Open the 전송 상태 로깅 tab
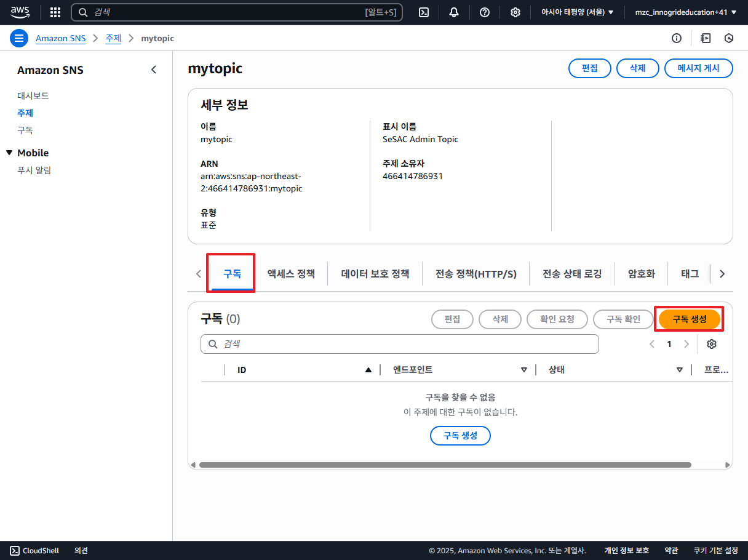The height and width of the screenshot is (560, 748). coord(572,274)
